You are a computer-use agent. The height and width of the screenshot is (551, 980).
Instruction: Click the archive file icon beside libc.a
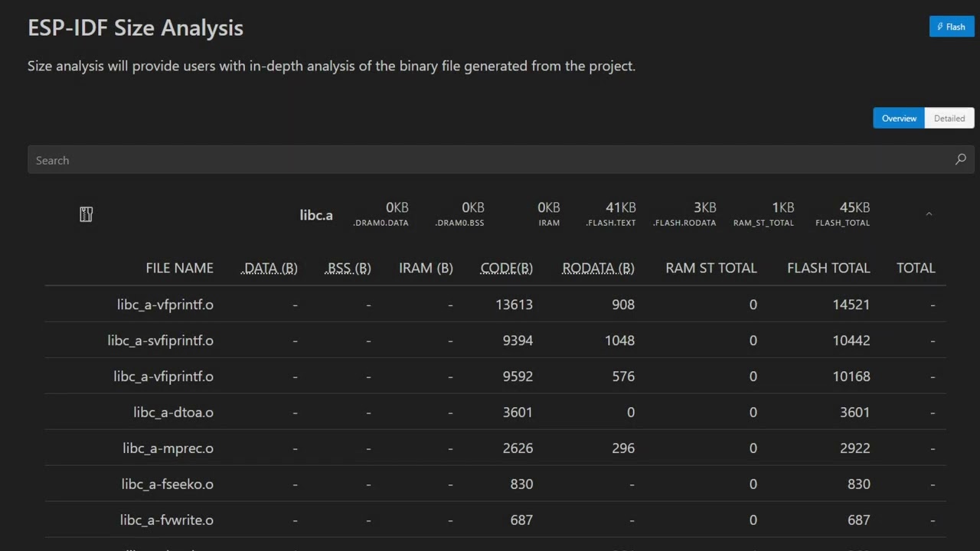tap(87, 214)
